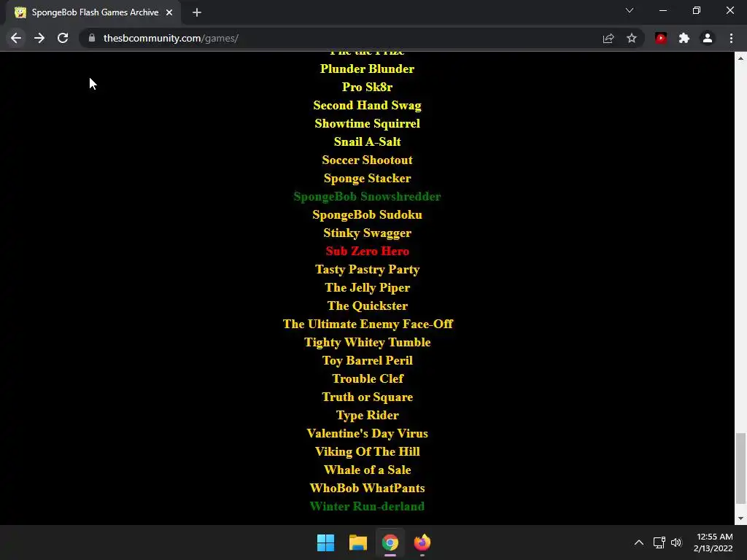Open Firefox from the taskbar
The width and height of the screenshot is (747, 560).
click(422, 542)
